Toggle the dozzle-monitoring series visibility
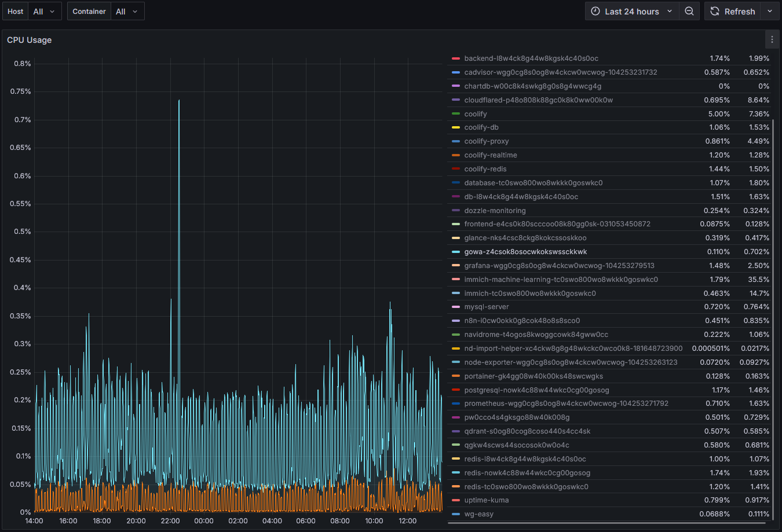782x532 pixels. click(495, 210)
